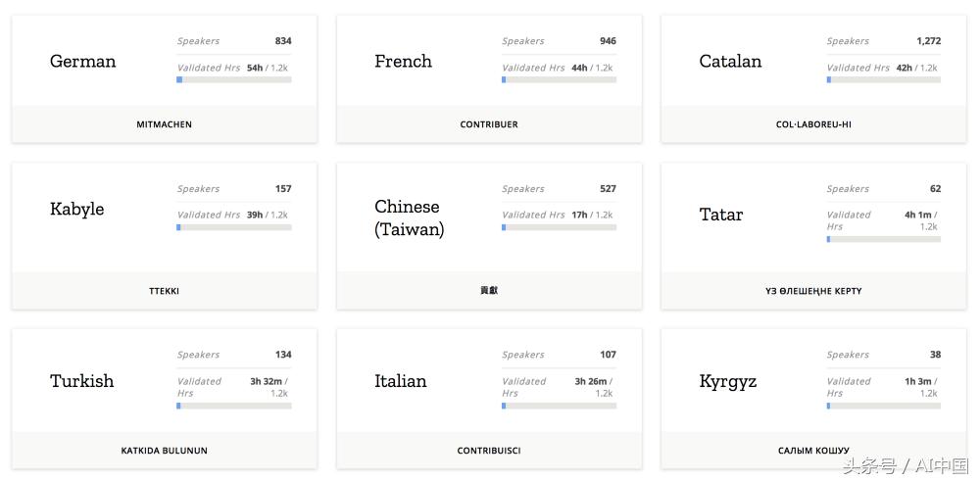Click CONTRIBUISCI button on Italian card

pos(489,451)
